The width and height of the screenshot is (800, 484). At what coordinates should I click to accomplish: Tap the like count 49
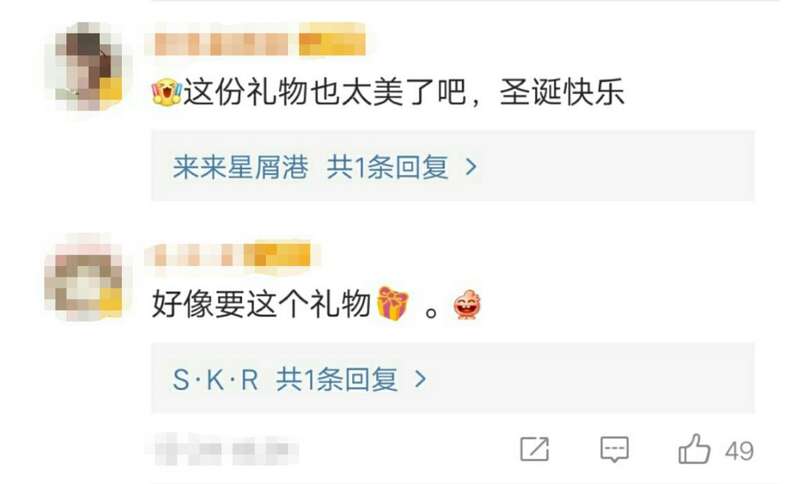(739, 451)
